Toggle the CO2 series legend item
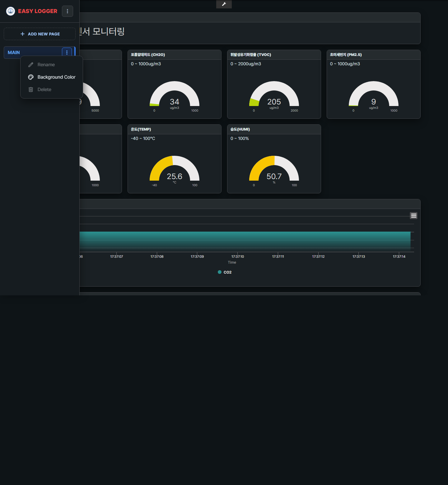Screen dimensions: 448x485 (225, 272)
